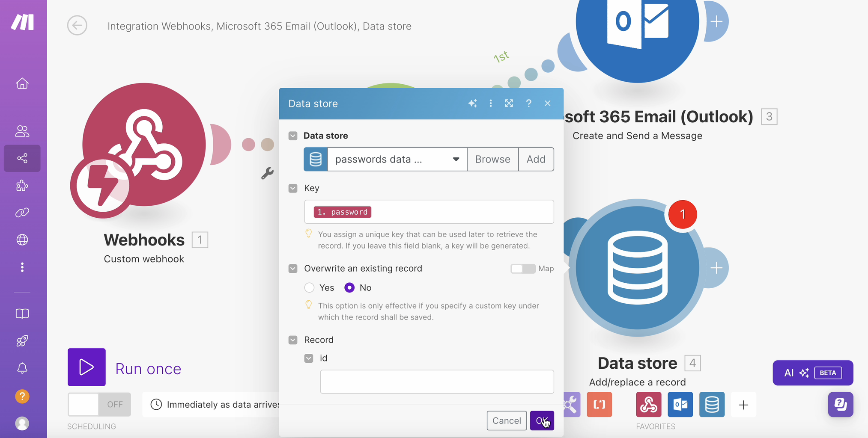
Task: Open the Team members icon in sidebar
Action: (22, 131)
